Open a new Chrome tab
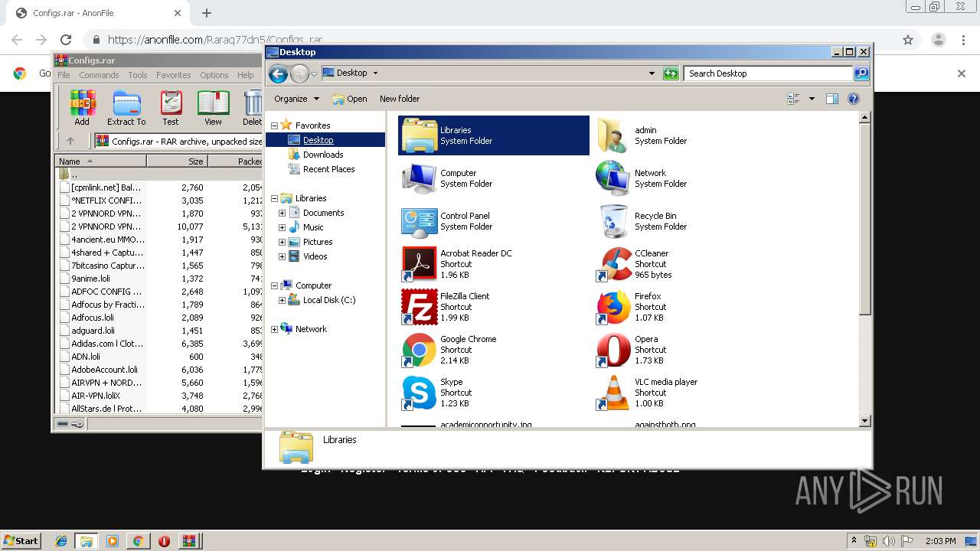 [207, 13]
